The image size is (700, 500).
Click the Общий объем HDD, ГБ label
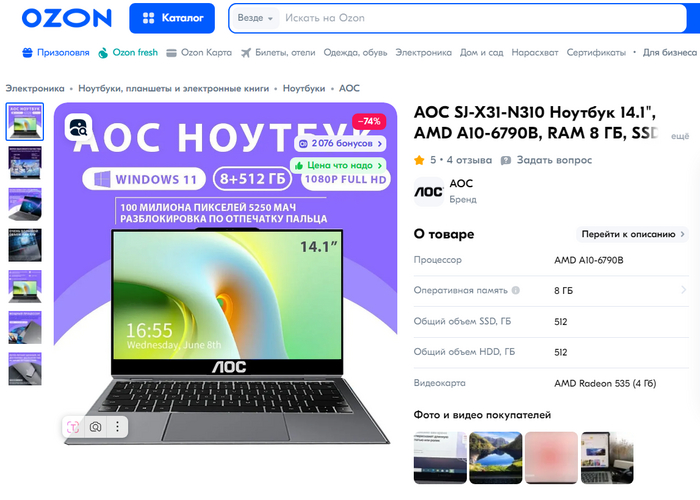[464, 352]
